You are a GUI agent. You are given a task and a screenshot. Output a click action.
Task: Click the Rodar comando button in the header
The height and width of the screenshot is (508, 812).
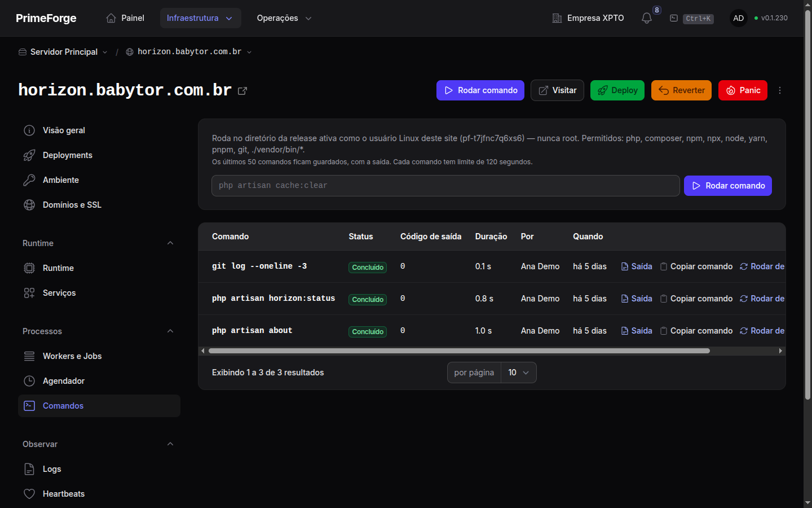(x=480, y=90)
